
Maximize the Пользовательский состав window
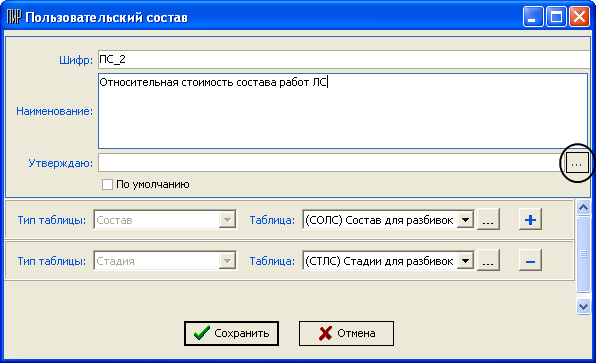[556, 17]
